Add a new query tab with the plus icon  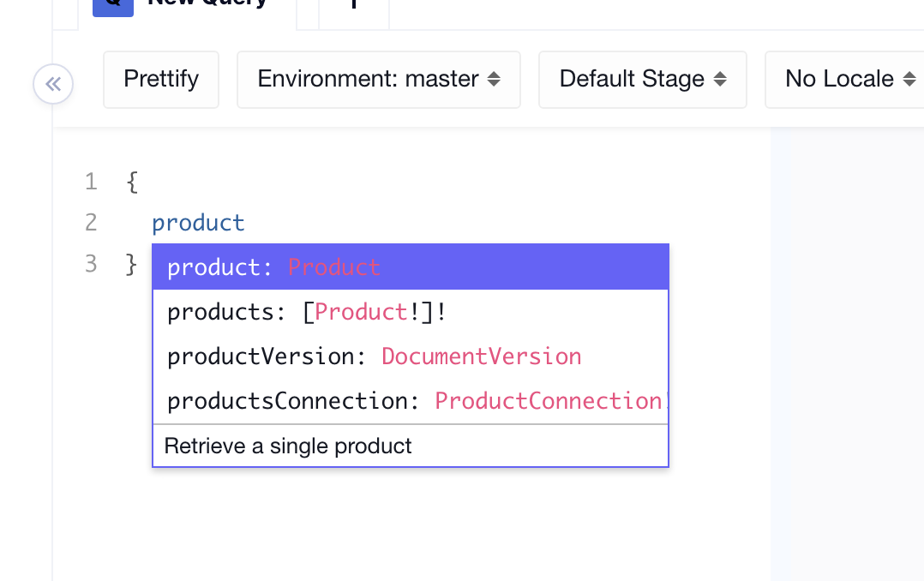coord(353,5)
